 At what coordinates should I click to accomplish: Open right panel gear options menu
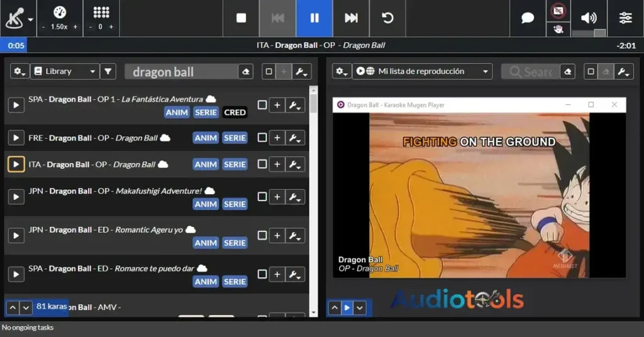pyautogui.click(x=341, y=72)
